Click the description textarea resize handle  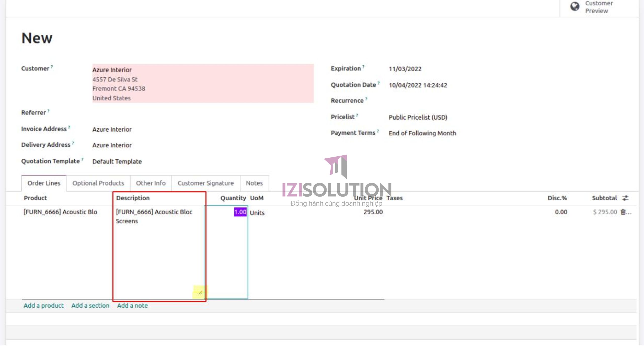coord(200,293)
